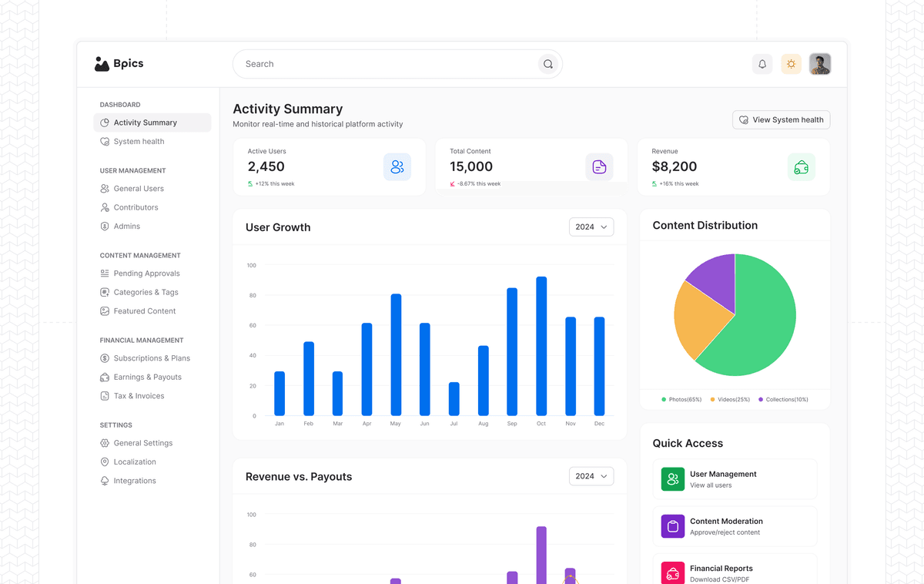Image resolution: width=924 pixels, height=584 pixels.
Task: Click the Earnings & Payouts wallet icon
Action: (x=105, y=377)
